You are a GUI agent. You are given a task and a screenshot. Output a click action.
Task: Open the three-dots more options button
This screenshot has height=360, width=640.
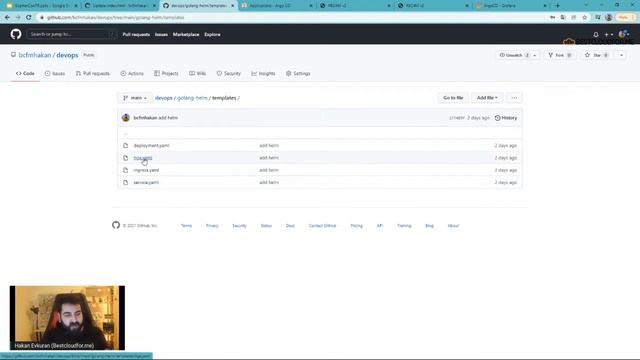click(x=514, y=98)
